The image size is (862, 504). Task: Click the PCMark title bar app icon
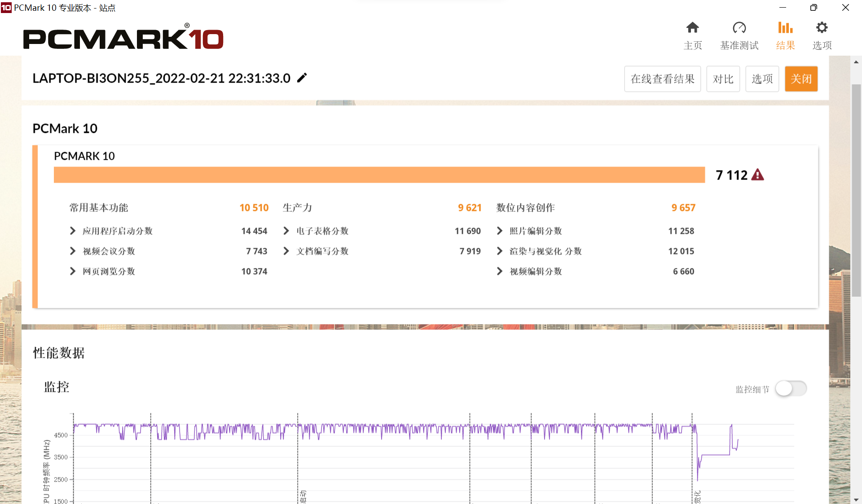pyautogui.click(x=6, y=8)
